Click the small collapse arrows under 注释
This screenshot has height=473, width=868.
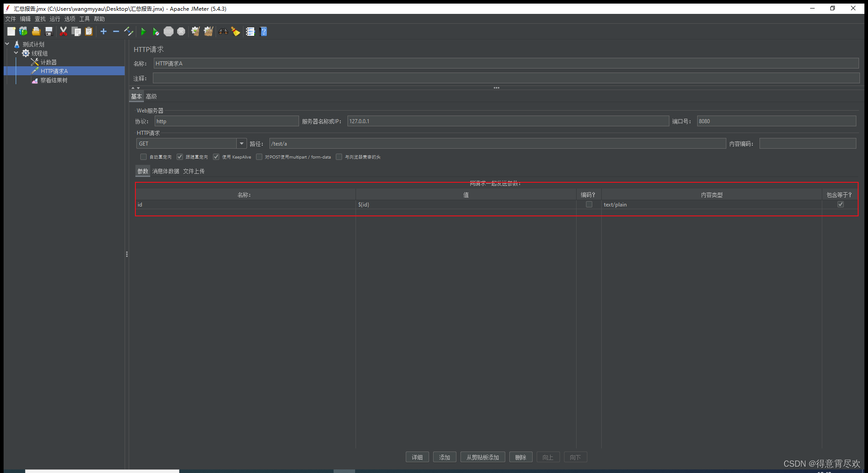(135, 88)
